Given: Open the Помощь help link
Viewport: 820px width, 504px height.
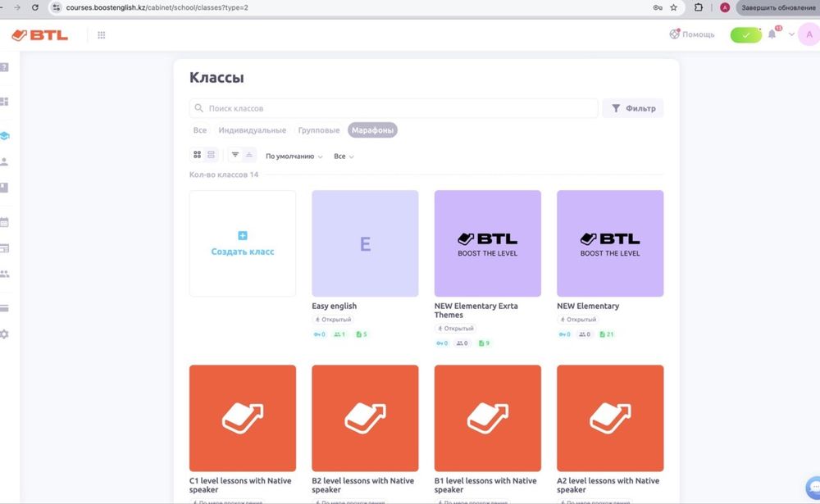Looking at the screenshot, I should pyautogui.click(x=692, y=34).
